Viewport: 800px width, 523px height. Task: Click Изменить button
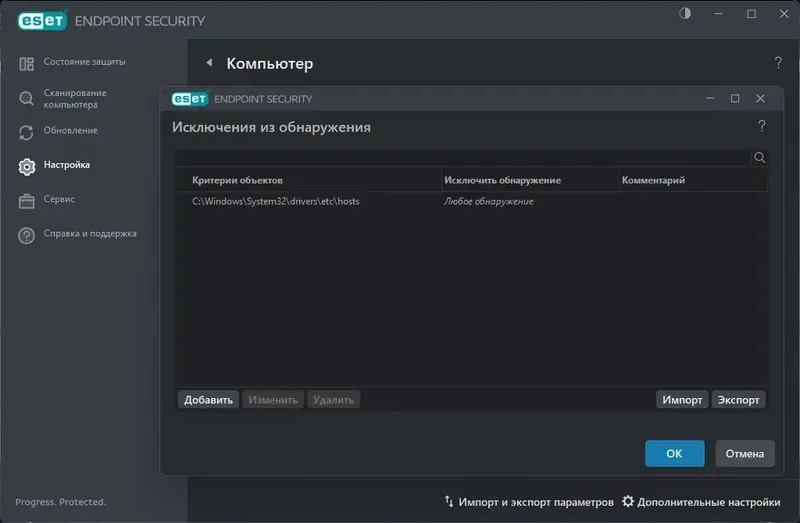(x=273, y=400)
